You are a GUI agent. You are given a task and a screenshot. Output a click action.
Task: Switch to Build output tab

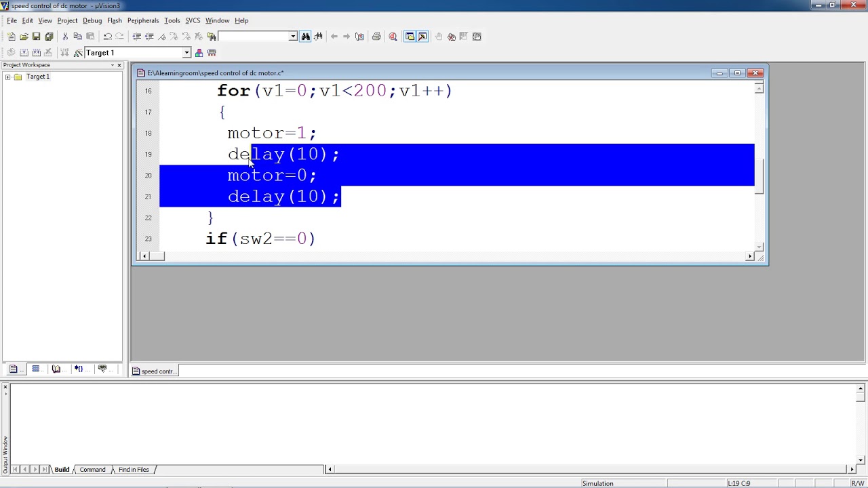coord(62,470)
